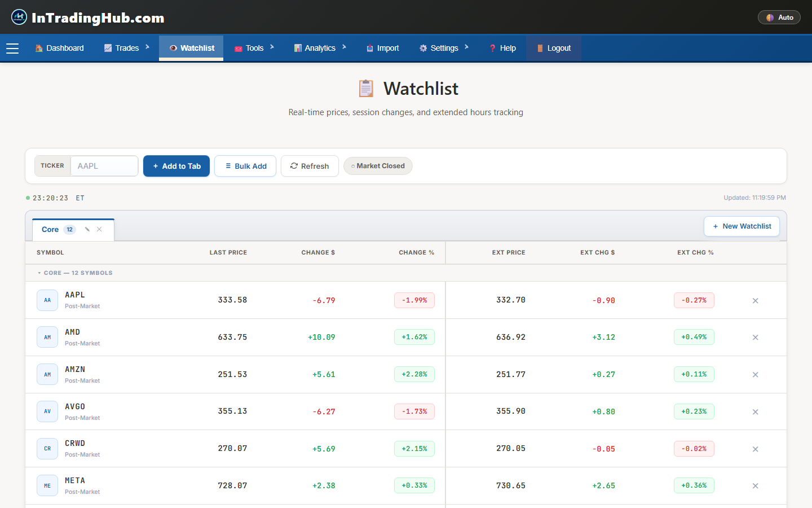Click the META symbol avatar icon
Image resolution: width=812 pixels, height=508 pixels.
pyautogui.click(x=47, y=485)
